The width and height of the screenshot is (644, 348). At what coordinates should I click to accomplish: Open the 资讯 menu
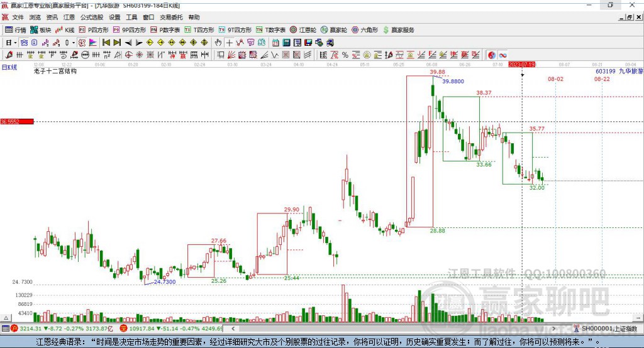pos(52,17)
